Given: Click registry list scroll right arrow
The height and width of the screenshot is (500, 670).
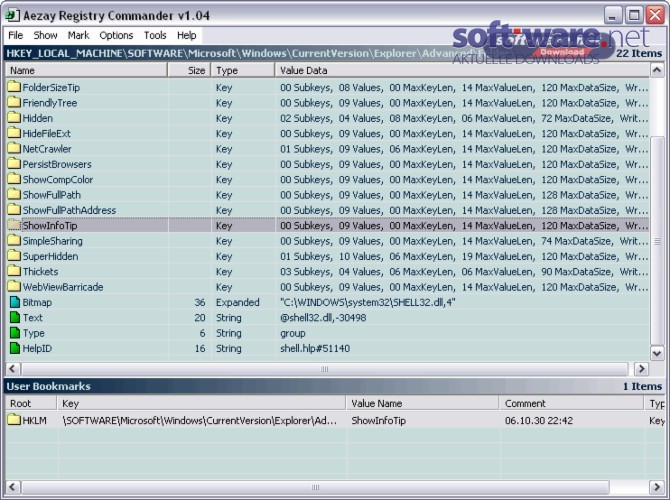Looking at the screenshot, I should coord(641,369).
